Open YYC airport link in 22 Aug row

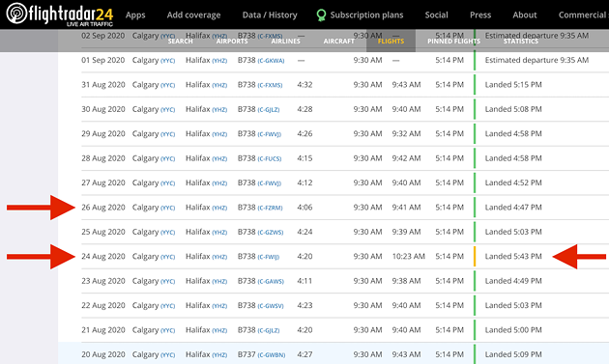pos(168,306)
